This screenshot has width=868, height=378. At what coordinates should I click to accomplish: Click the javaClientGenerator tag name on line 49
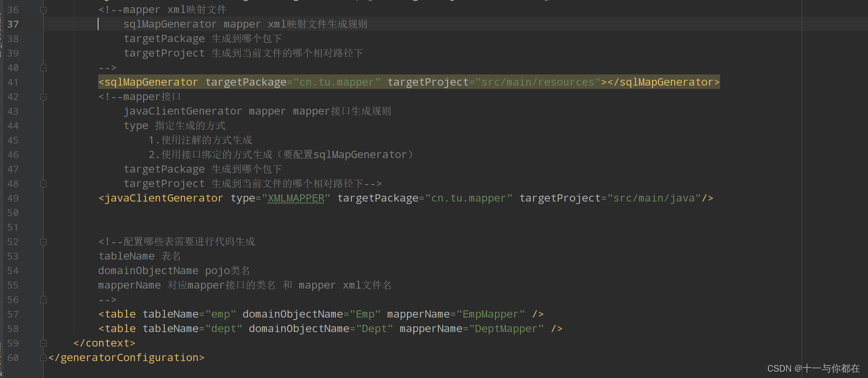[164, 198]
